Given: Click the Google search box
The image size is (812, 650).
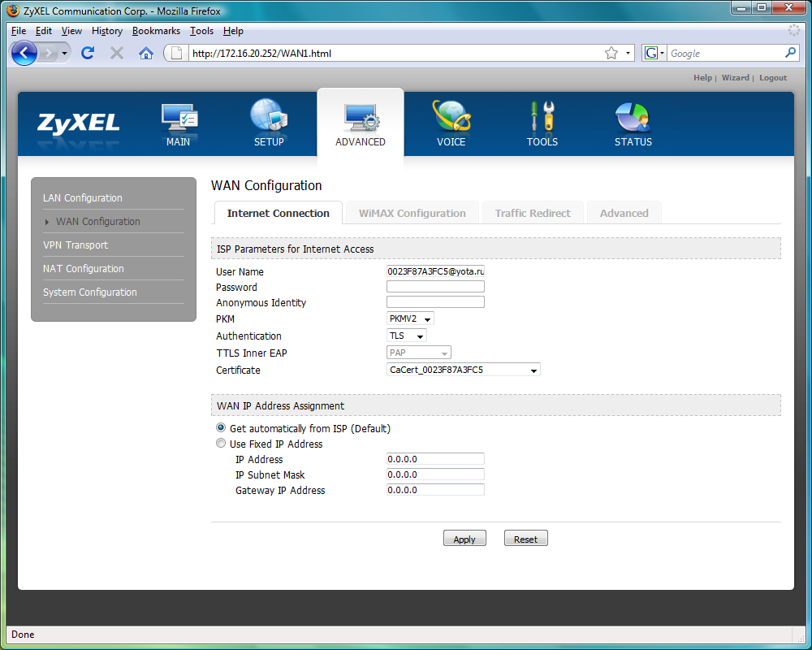Looking at the screenshot, I should (x=725, y=53).
